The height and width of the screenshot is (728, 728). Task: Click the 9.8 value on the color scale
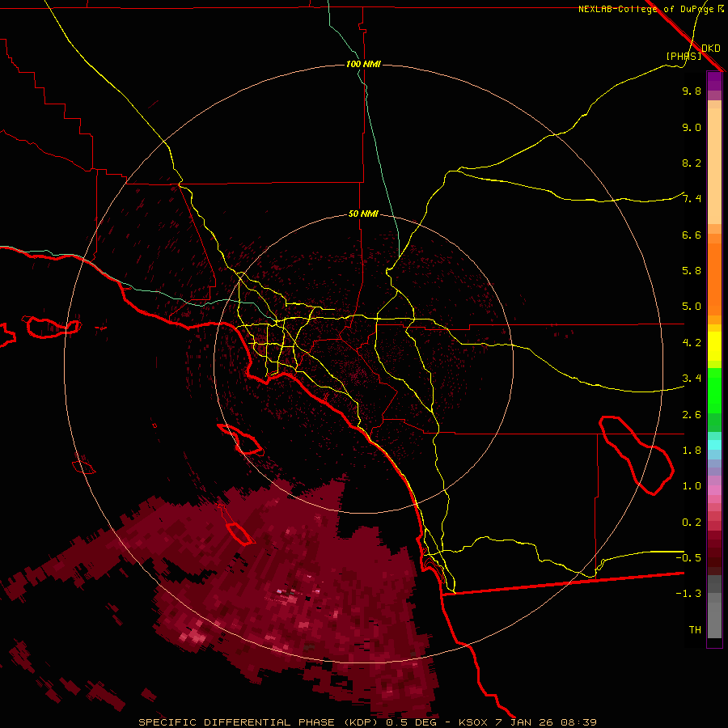point(692,91)
